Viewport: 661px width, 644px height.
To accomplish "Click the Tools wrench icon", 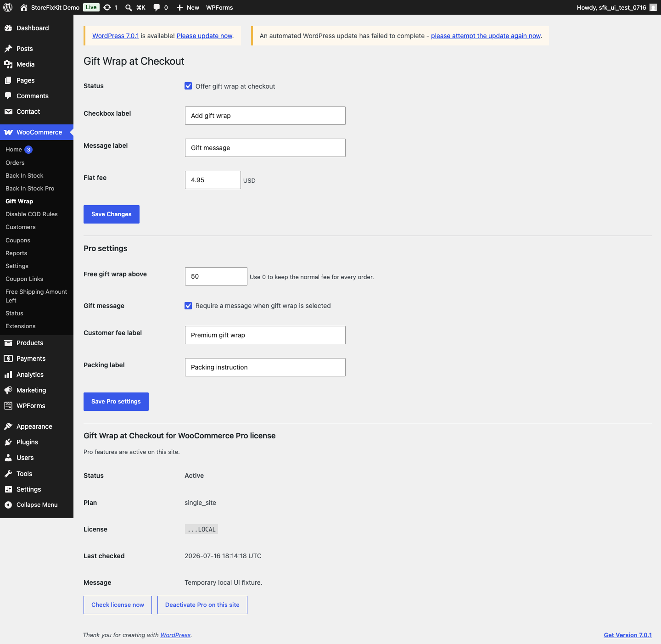I will (8, 474).
